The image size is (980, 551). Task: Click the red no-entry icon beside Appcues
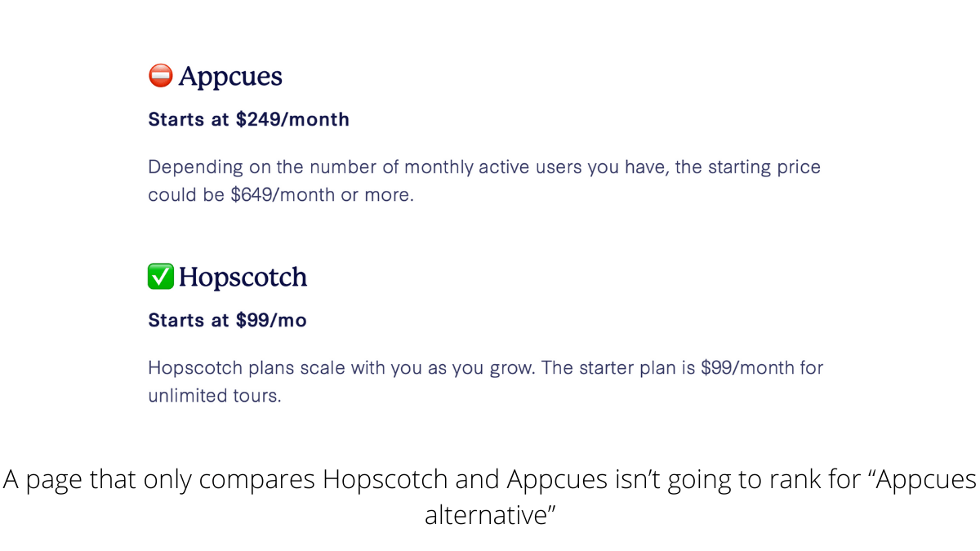160,77
